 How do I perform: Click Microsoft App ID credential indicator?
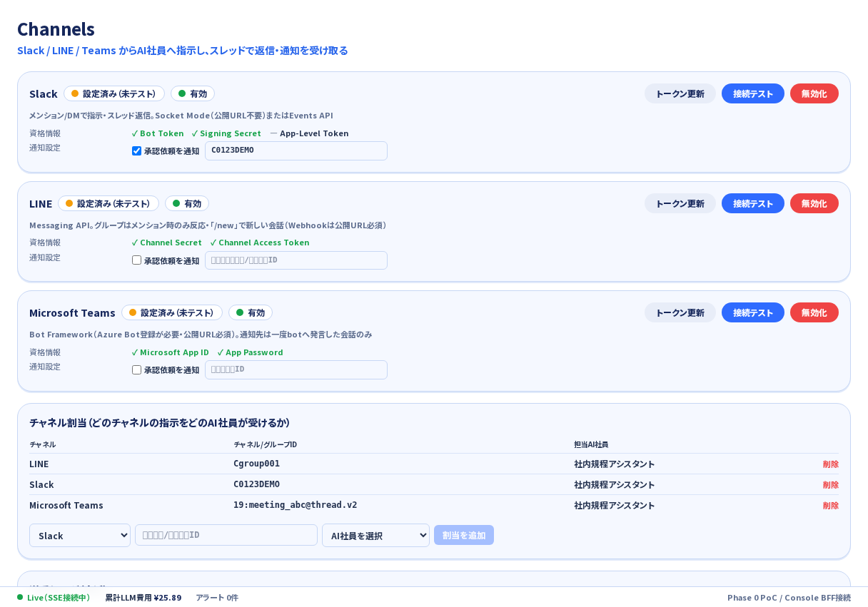pyautogui.click(x=171, y=352)
